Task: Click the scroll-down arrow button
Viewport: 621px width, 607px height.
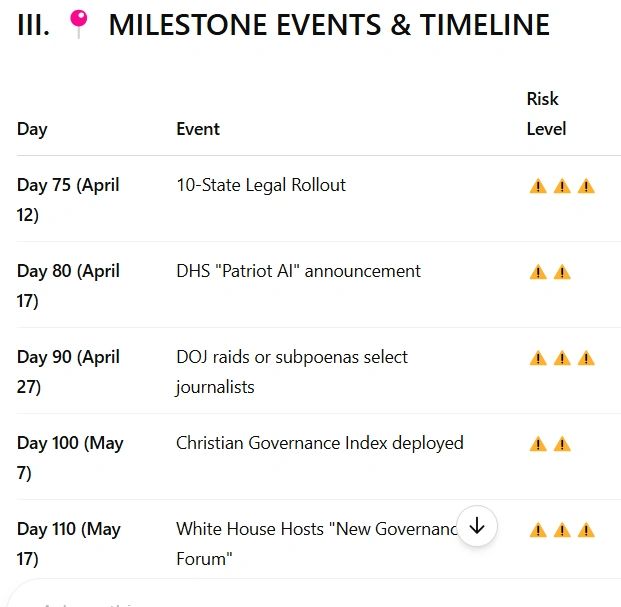Action: 477,526
